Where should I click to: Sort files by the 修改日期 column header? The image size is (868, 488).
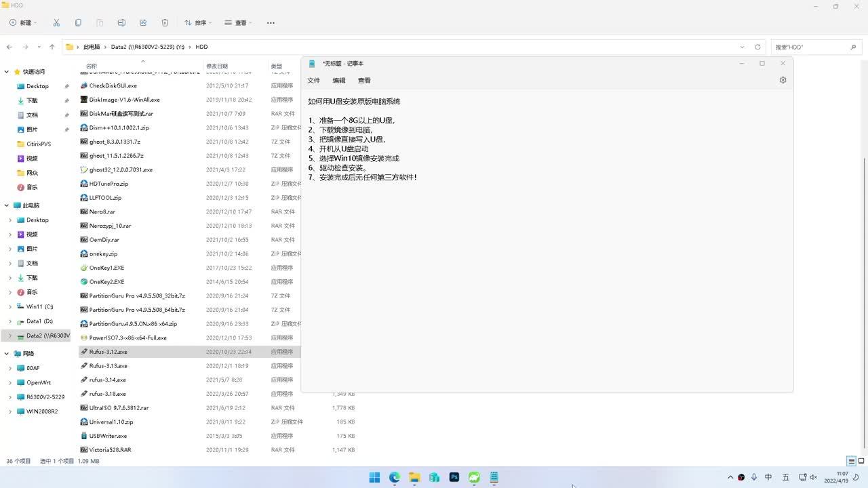217,66
